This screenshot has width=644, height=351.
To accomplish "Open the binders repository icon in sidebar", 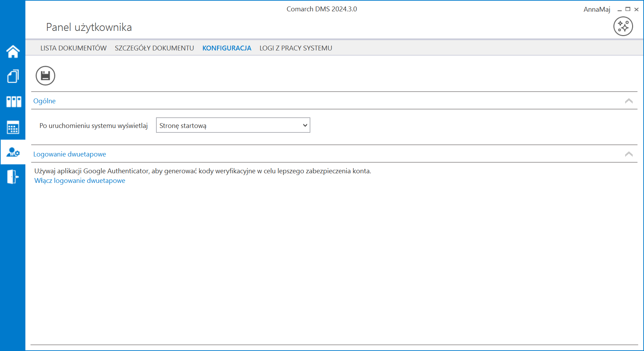I will (14, 102).
